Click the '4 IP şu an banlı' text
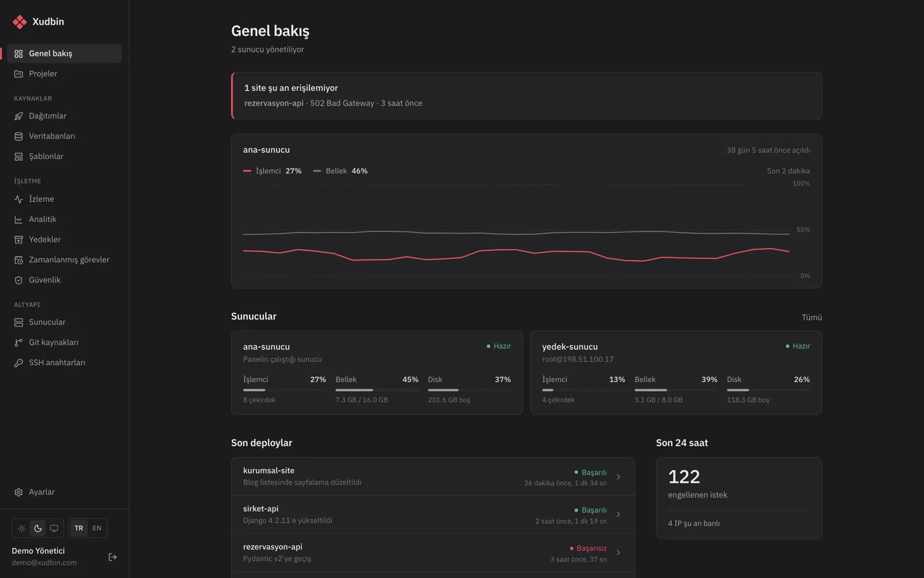 (694, 524)
